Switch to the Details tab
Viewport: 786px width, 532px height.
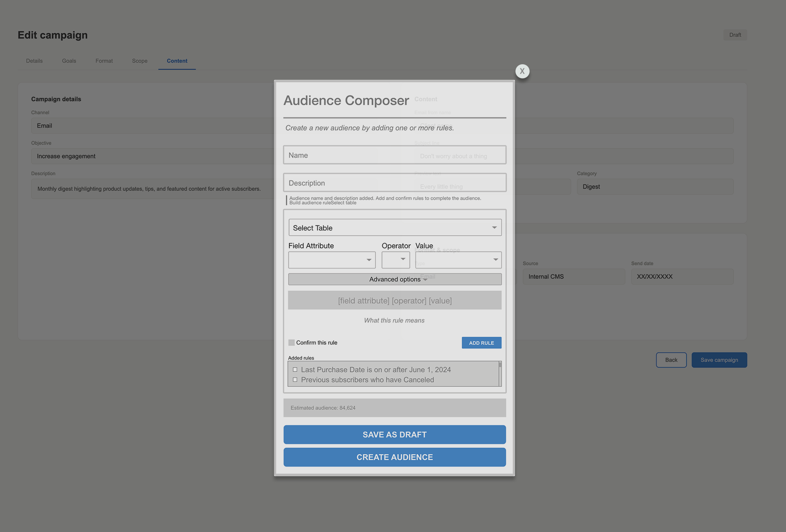click(x=34, y=61)
